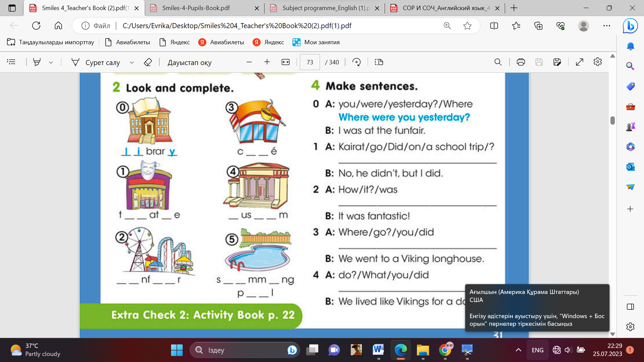Switch to the Smiles-4-Pupils-Book.pdf tab
The image size is (644, 362).
pyautogui.click(x=196, y=8)
